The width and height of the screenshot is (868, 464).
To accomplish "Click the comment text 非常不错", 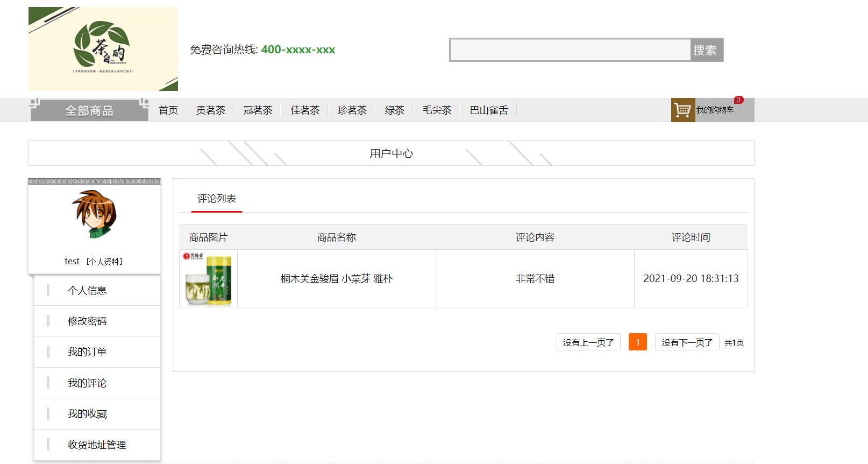I will (535, 279).
